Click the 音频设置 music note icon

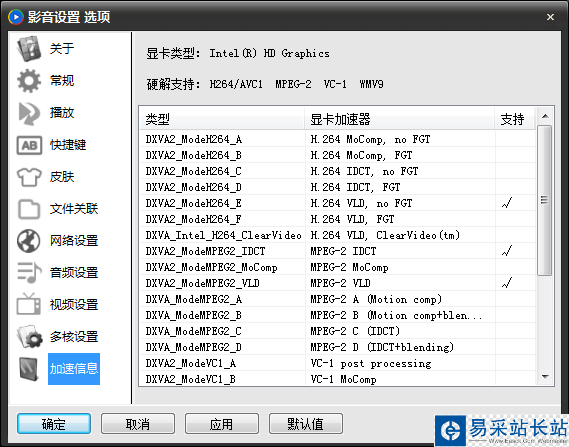[29, 273]
